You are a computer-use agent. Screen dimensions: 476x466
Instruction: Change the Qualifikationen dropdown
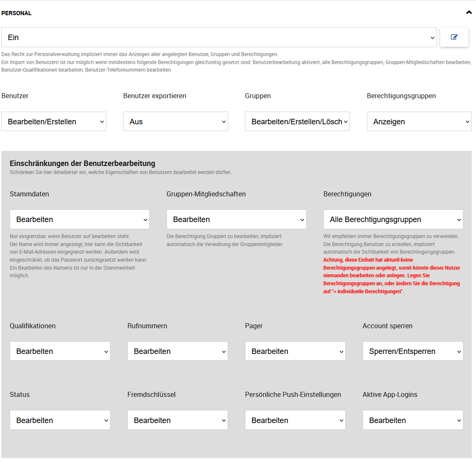60,351
